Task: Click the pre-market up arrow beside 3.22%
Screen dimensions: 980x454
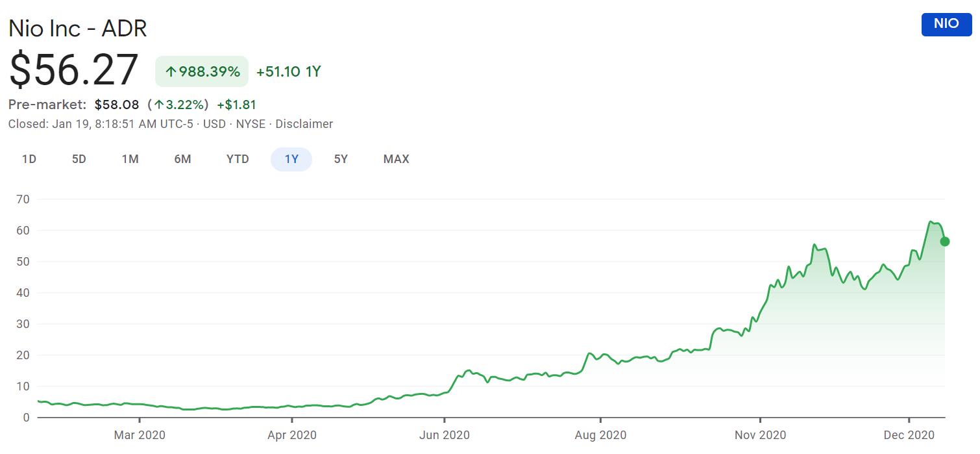Action: [158, 105]
